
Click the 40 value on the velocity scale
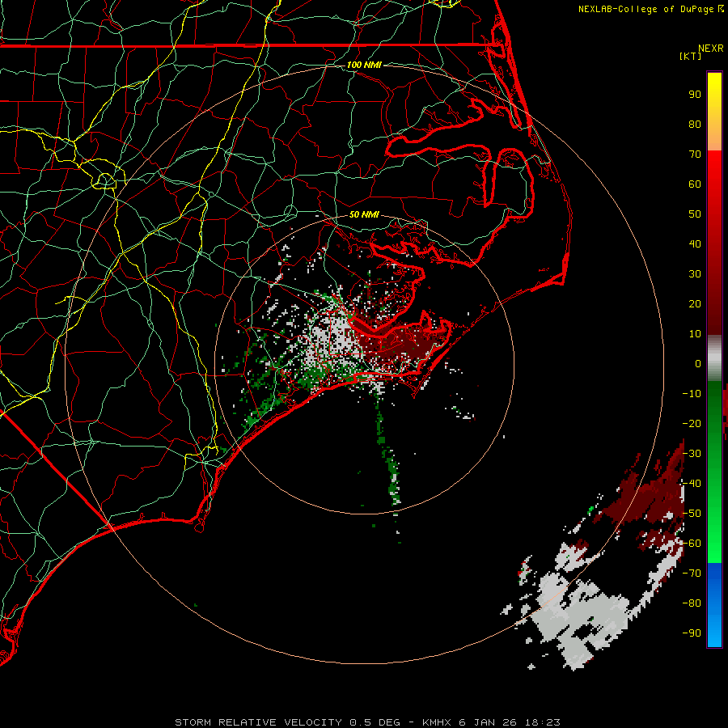(695, 244)
